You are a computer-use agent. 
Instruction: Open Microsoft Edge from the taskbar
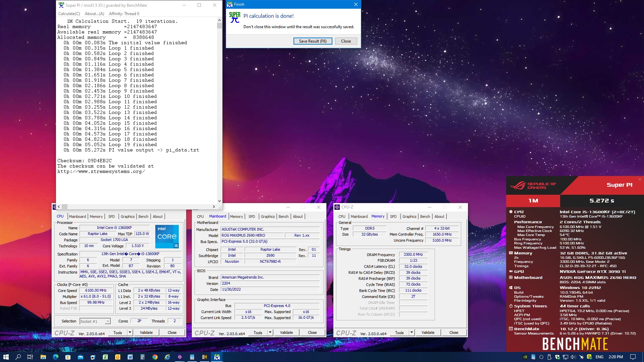point(55,357)
